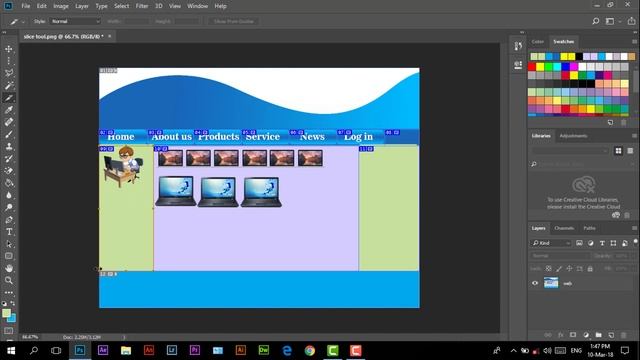Screen dimensions: 640x360
Task: Create a new group folder icon
Action: click(x=598, y=335)
